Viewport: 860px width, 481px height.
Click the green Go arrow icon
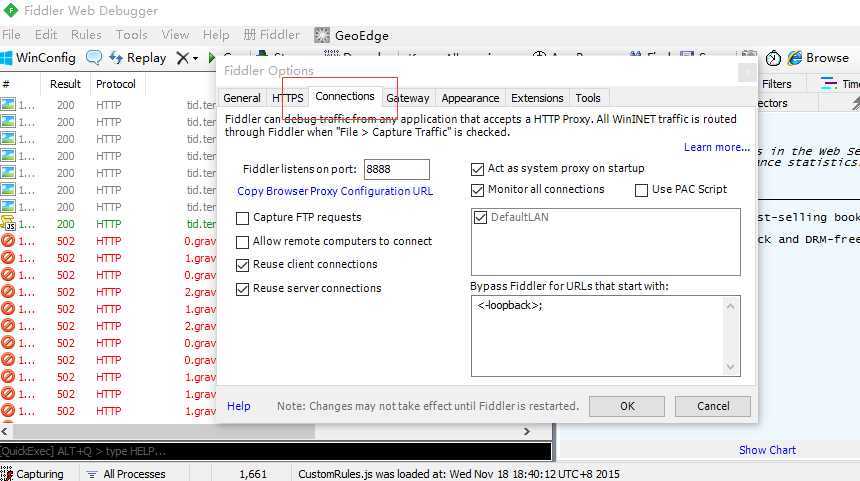point(211,58)
